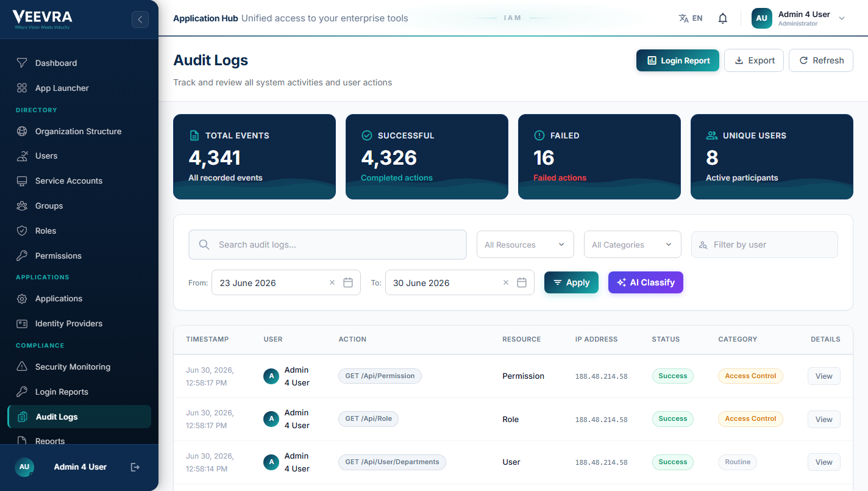Go to App Launcher

coord(79,88)
